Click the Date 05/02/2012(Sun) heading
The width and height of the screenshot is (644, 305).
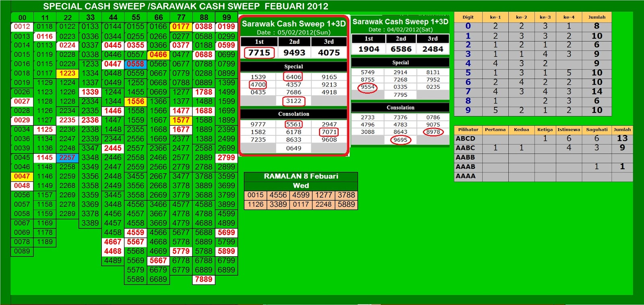[294, 32]
